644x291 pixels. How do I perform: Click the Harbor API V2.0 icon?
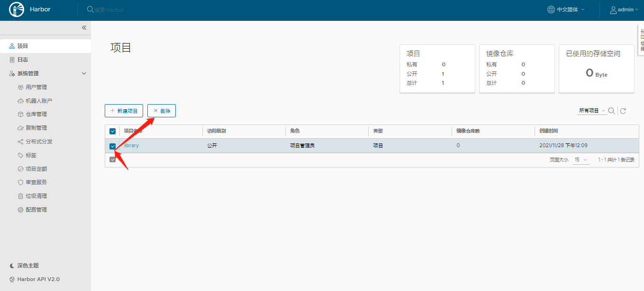coord(12,280)
